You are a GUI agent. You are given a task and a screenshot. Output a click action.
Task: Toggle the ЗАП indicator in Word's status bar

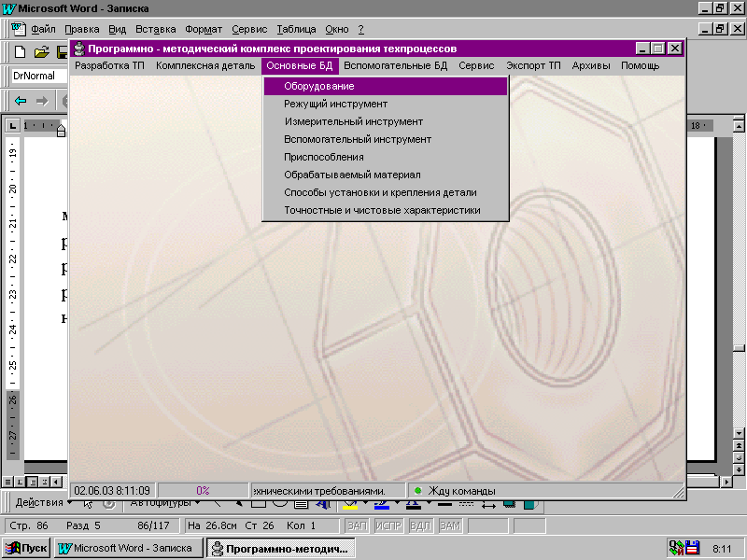pos(357,525)
